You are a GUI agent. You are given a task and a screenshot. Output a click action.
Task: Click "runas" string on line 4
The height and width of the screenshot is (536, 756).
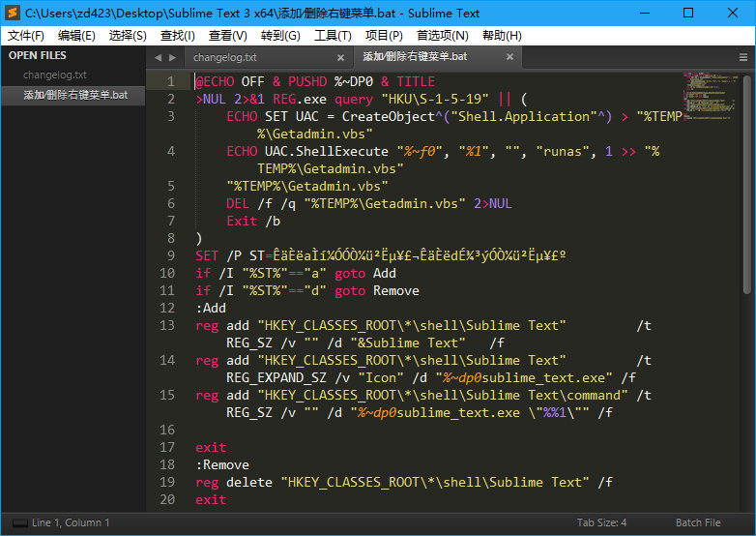[x=563, y=152]
